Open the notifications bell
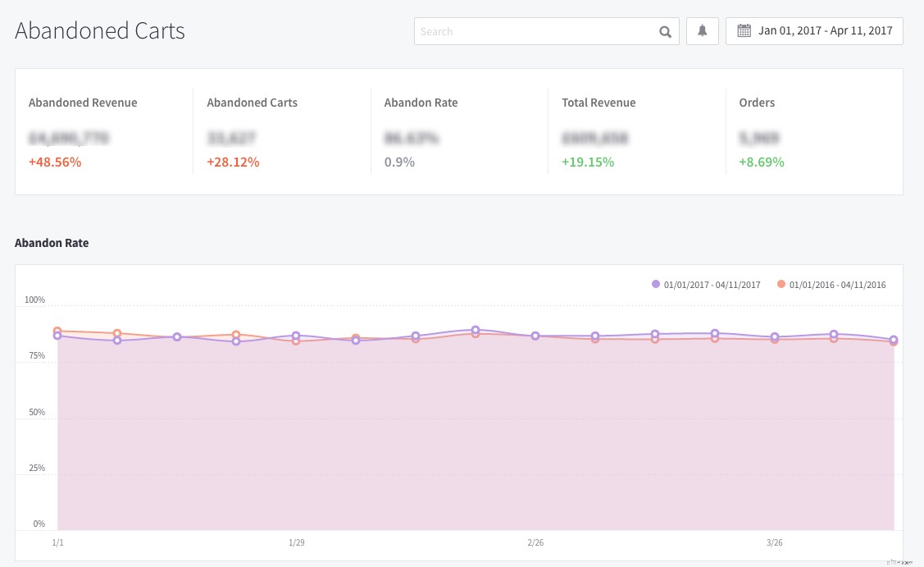Viewport: 924px width, 567px height. coord(702,30)
